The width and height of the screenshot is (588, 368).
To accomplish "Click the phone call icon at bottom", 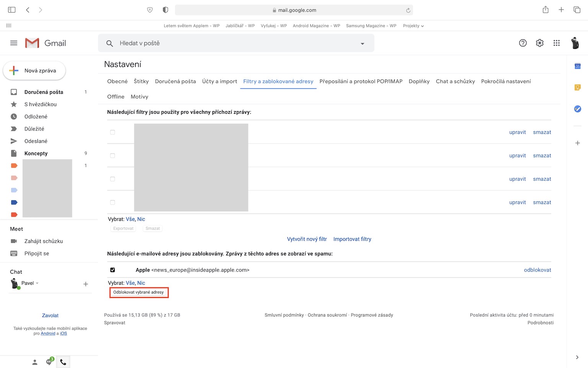I will click(x=63, y=362).
